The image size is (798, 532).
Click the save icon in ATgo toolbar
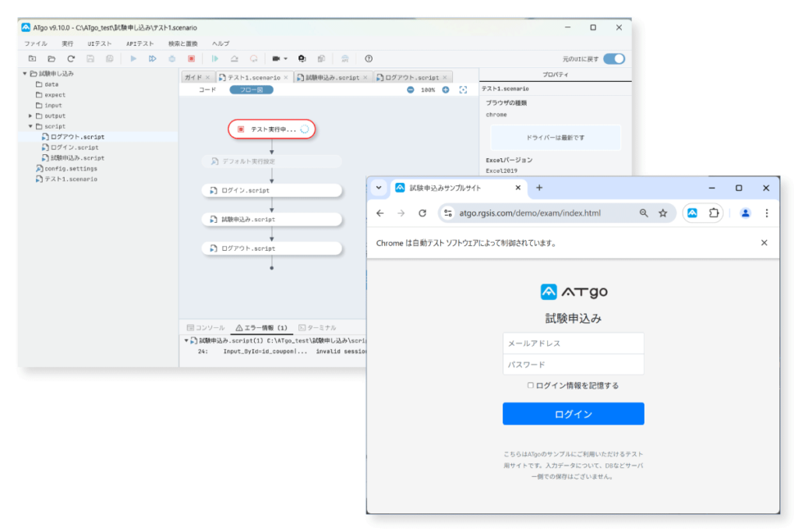coord(90,59)
